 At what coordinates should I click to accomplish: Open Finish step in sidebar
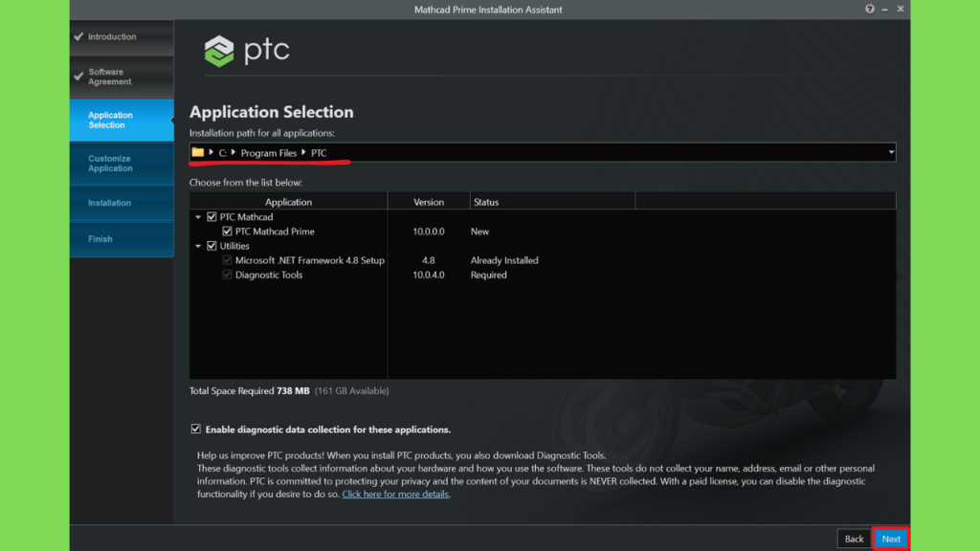coord(122,239)
